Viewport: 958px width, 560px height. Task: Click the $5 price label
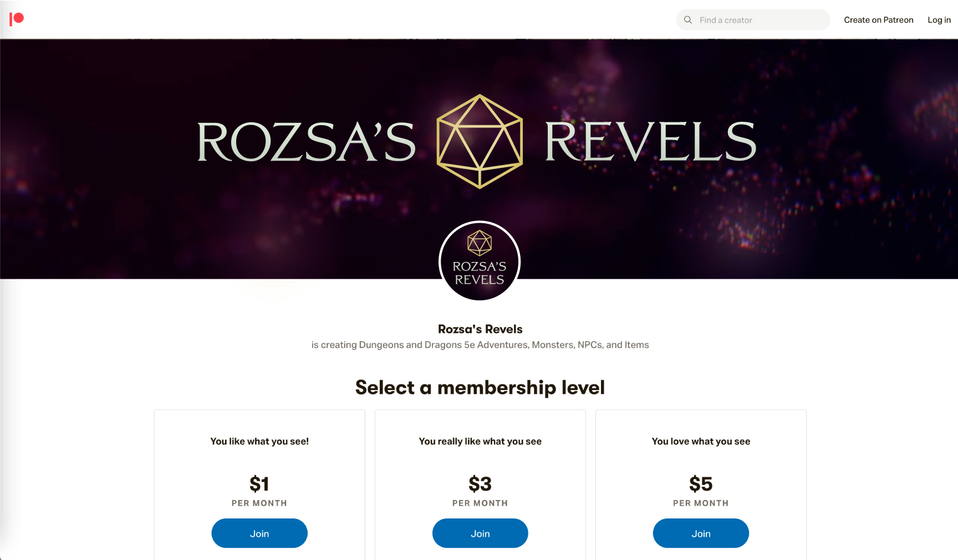(x=701, y=484)
